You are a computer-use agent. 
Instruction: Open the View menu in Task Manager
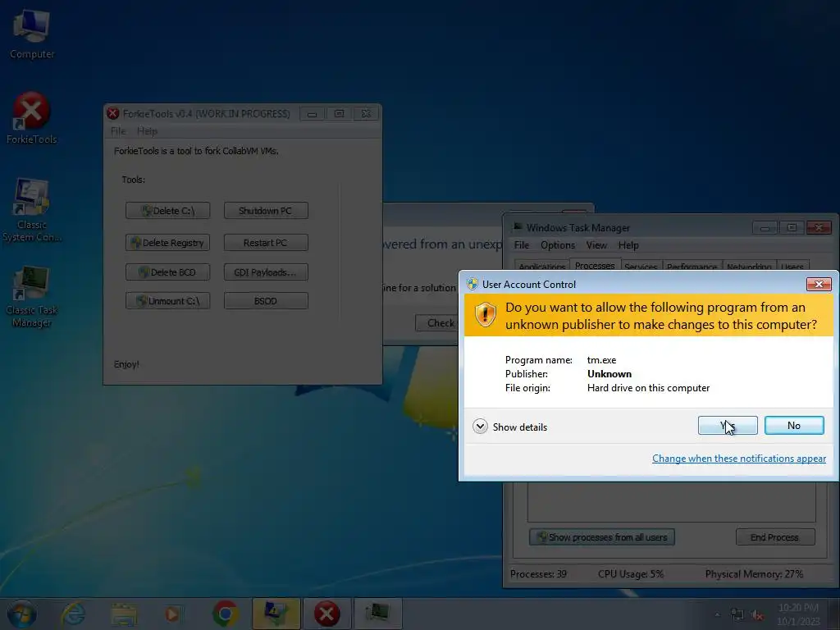596,245
